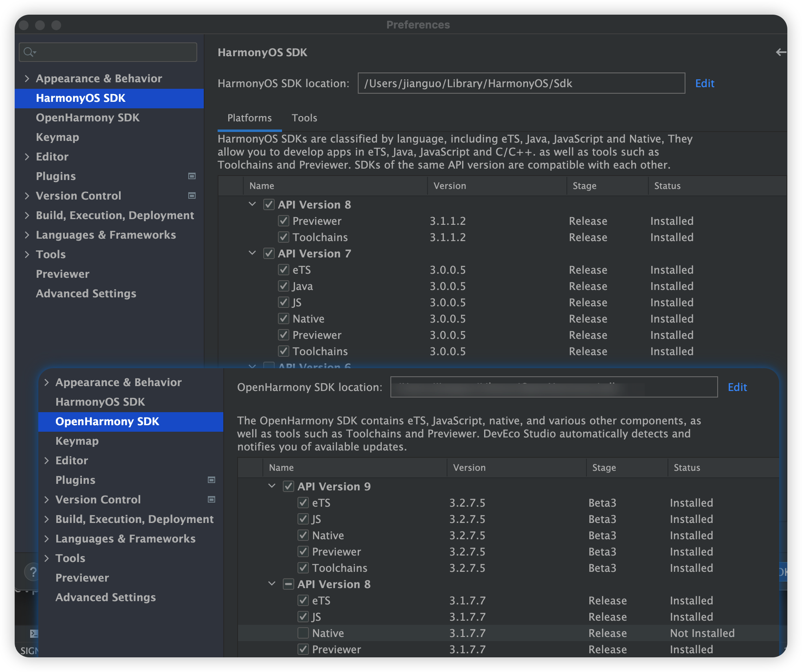Image resolution: width=802 pixels, height=672 pixels.
Task: Expand Version Control in upper sidebar
Action: coord(27,195)
